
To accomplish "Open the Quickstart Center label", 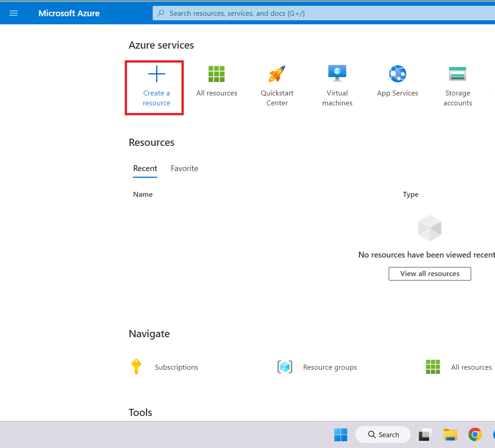I will click(x=277, y=98).
